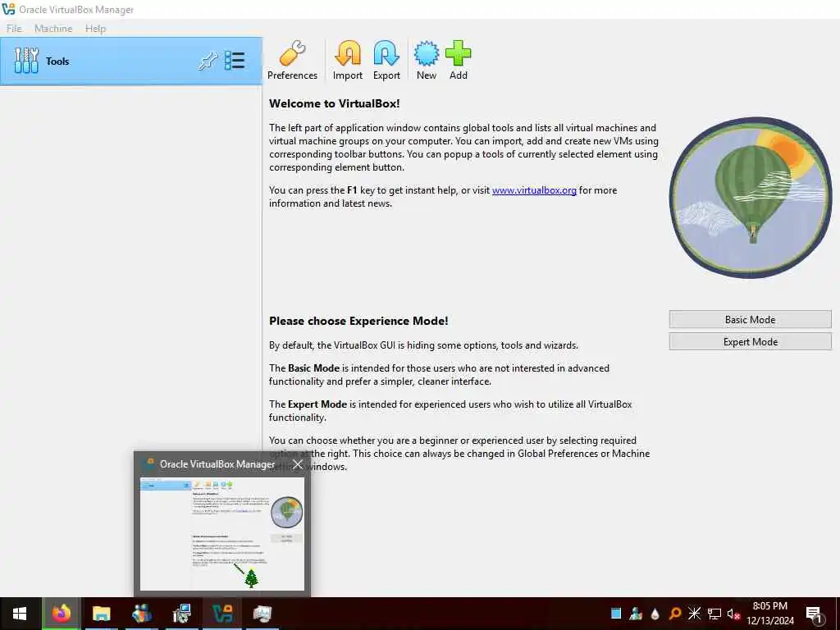Open the Tools list menu icon

[x=235, y=61]
